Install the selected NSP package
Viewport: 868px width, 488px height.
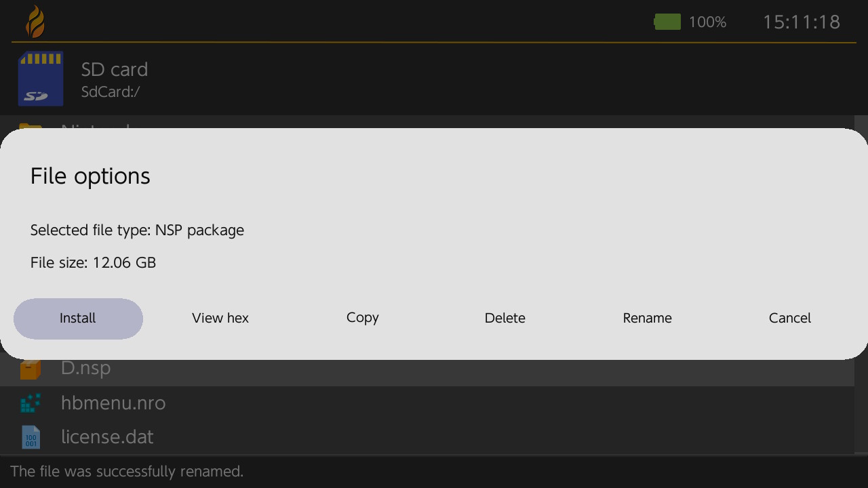click(x=78, y=319)
